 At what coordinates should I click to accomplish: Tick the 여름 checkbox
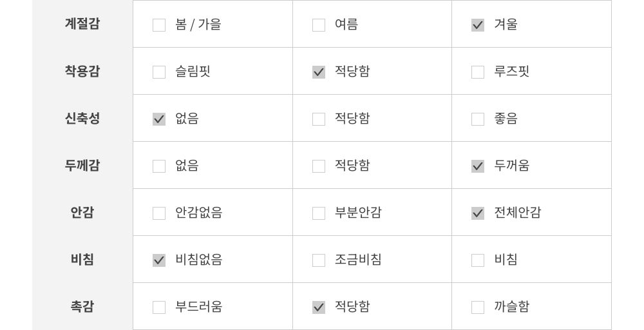pos(319,25)
